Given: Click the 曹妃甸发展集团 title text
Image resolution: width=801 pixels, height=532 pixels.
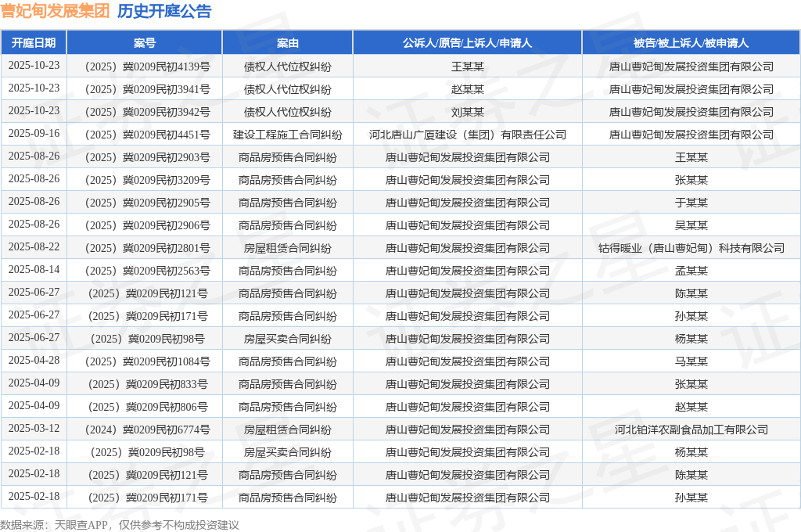Looking at the screenshot, I should (x=55, y=11).
